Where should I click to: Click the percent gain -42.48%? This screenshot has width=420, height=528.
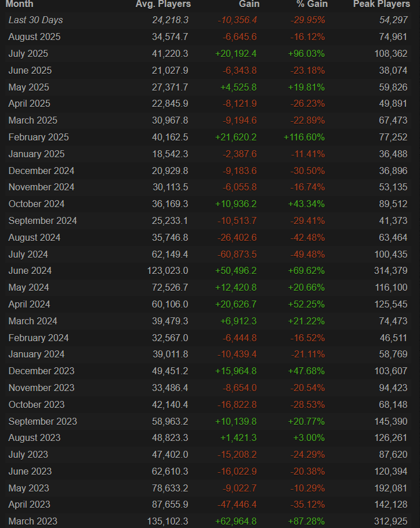click(307, 237)
